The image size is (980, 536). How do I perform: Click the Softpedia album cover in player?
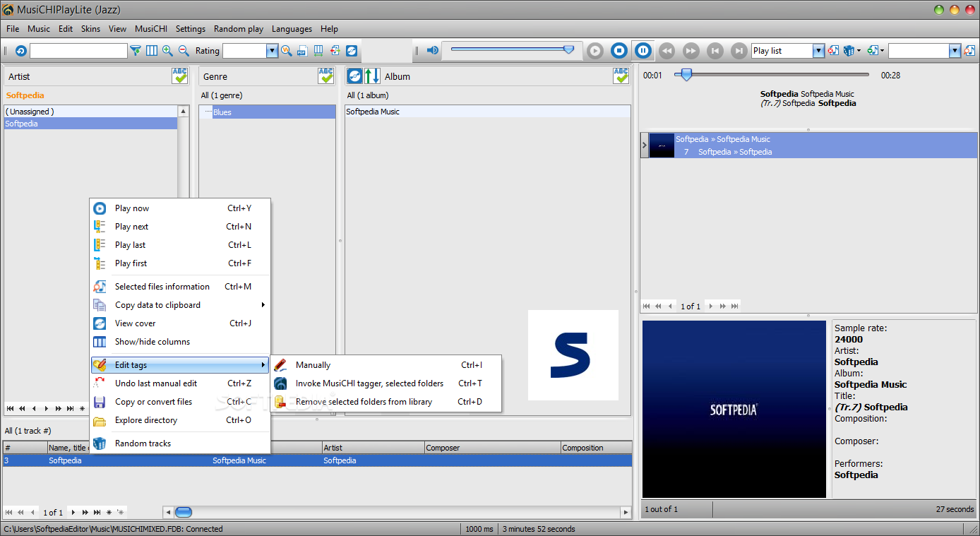point(734,409)
